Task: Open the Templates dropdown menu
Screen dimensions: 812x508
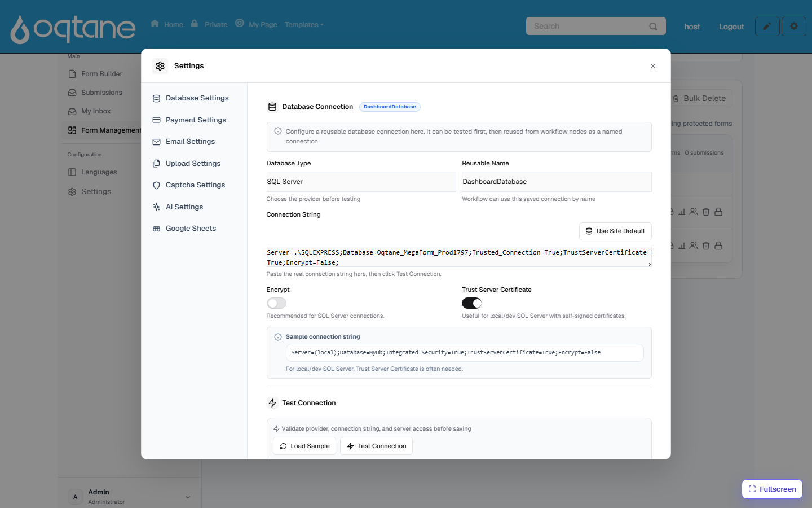Action: coord(304,25)
